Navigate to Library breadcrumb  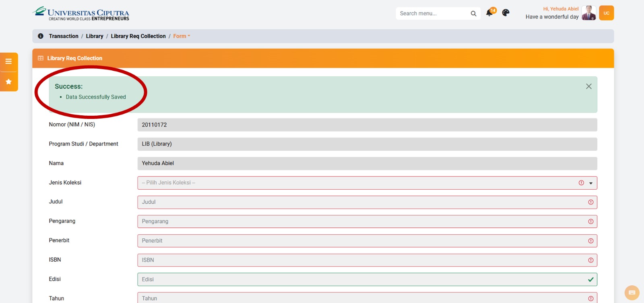tap(95, 36)
